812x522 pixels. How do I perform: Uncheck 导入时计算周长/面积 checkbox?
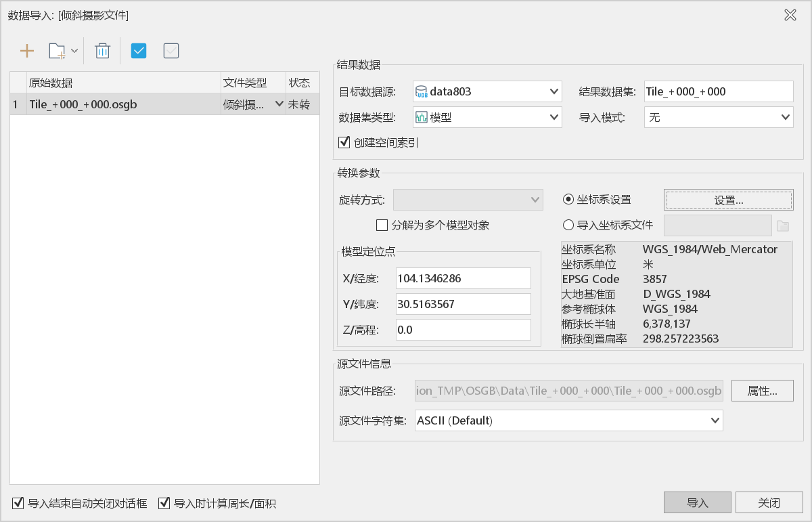tap(164, 503)
